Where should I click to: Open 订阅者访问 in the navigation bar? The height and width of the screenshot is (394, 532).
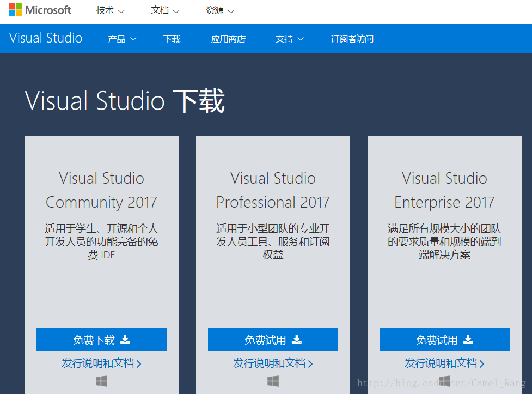point(352,39)
